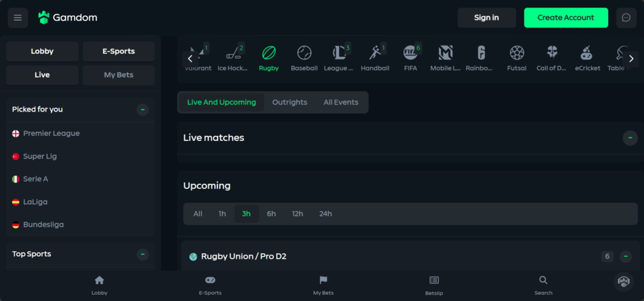Open the Betslip in bottom bar
The image size is (644, 301).
coord(434,285)
